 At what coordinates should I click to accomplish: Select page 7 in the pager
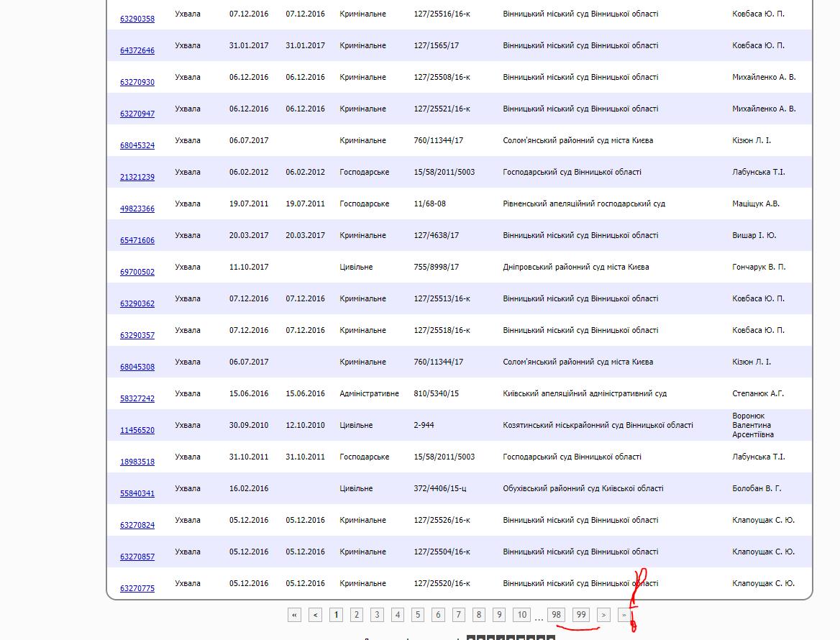click(458, 614)
